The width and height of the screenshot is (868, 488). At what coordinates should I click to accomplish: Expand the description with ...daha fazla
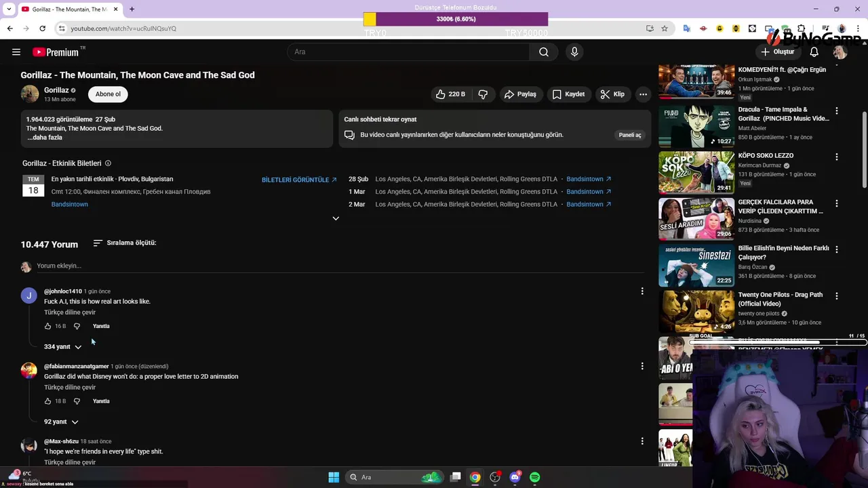pyautogui.click(x=45, y=138)
